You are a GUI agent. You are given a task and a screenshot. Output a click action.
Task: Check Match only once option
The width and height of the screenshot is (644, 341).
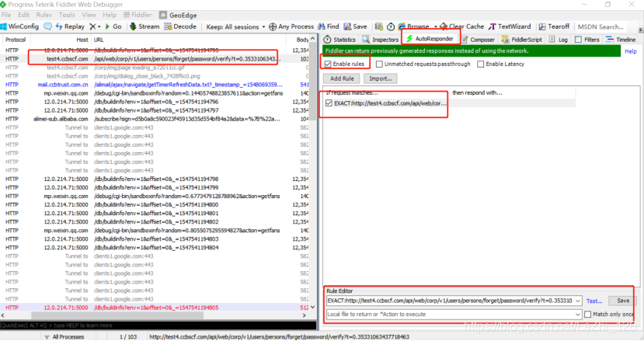(x=588, y=315)
